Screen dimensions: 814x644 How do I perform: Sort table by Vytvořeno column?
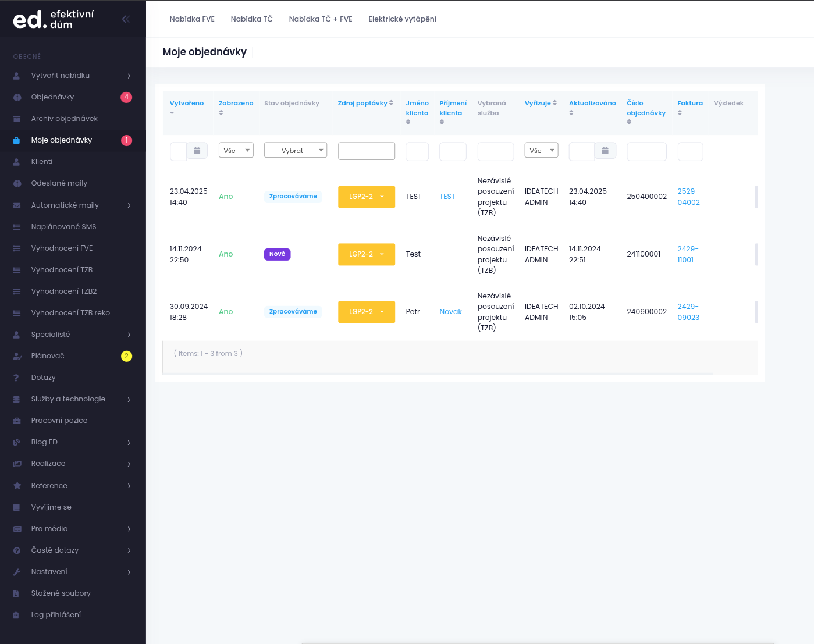[186, 104]
